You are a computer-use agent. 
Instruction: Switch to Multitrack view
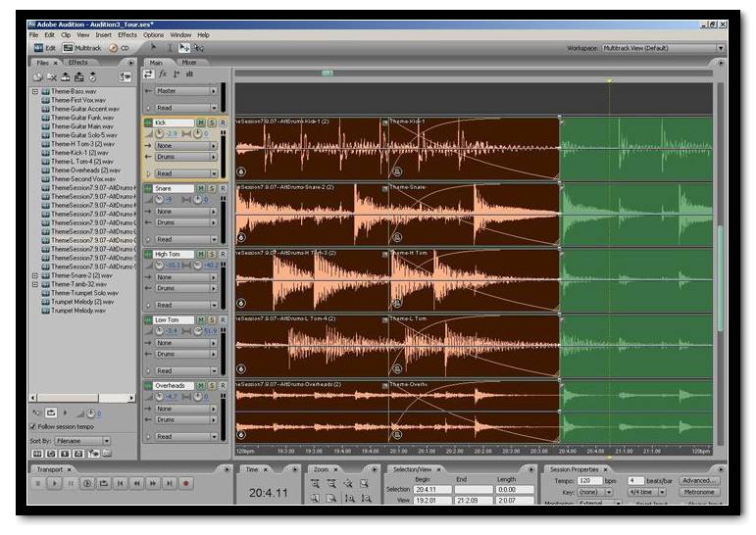tap(82, 48)
